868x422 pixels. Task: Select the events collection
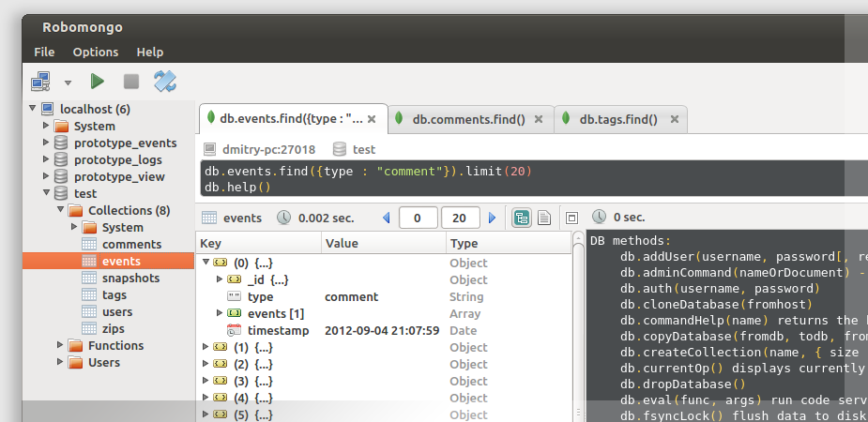(x=121, y=261)
